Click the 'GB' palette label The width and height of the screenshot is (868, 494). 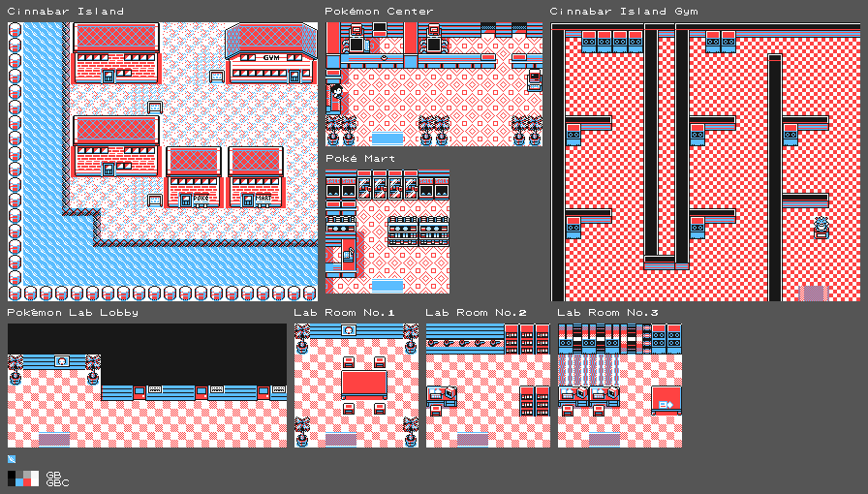coord(53,476)
